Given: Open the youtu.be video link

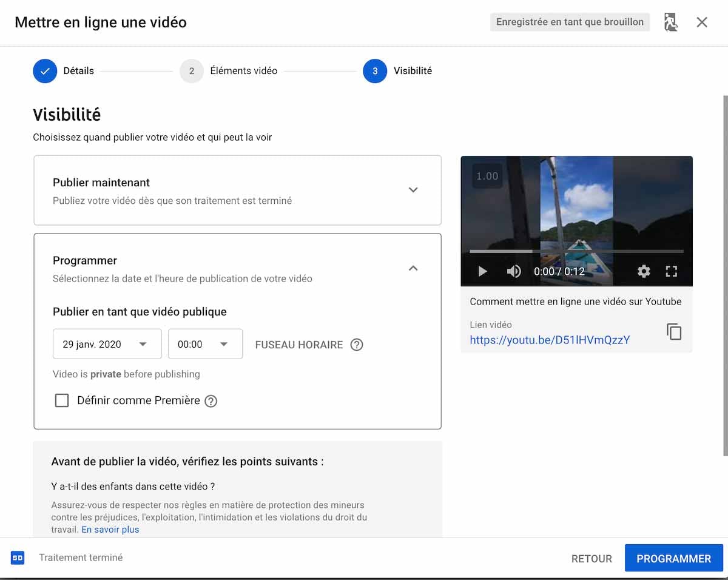Looking at the screenshot, I should coord(550,340).
